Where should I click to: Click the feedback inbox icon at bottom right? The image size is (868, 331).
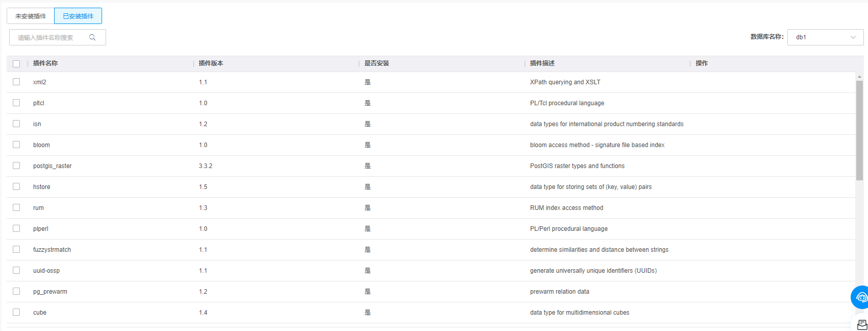(x=862, y=324)
